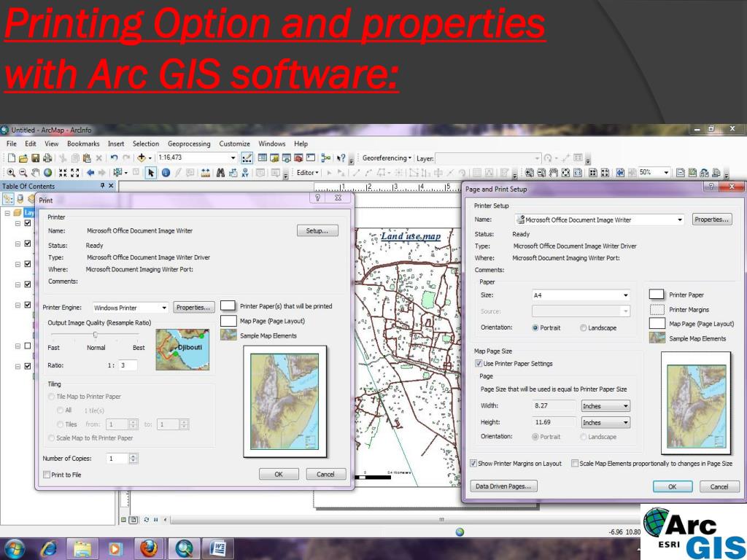Click the Fixed Zoom In icon
Screen dimensions: 747x560
coord(63,173)
